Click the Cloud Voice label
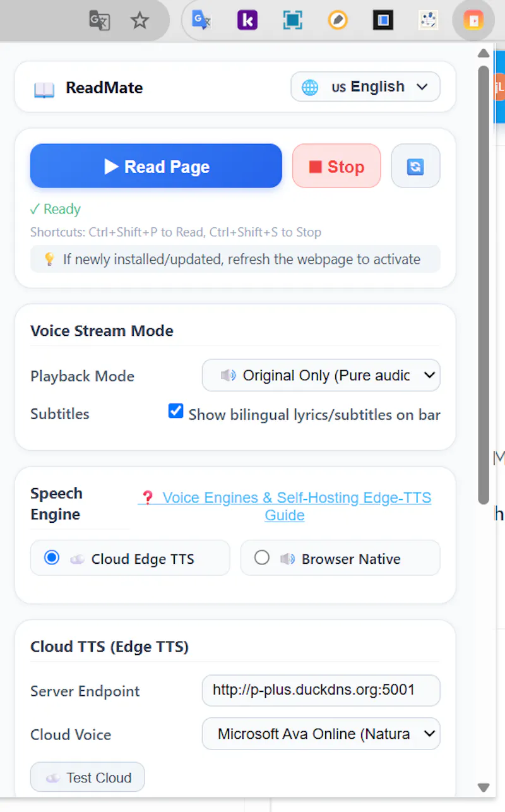Image resolution: width=505 pixels, height=812 pixels. pyautogui.click(x=71, y=734)
